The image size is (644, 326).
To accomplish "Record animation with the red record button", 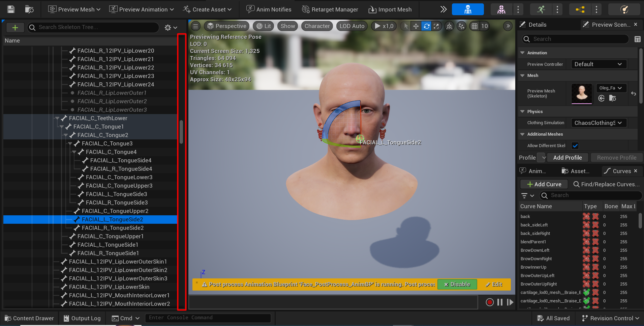I will 490,302.
